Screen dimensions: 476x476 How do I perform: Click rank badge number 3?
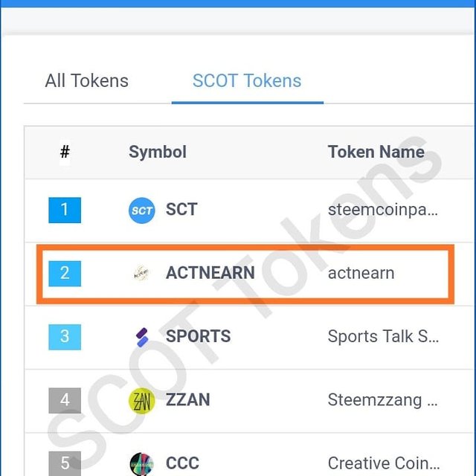click(65, 336)
